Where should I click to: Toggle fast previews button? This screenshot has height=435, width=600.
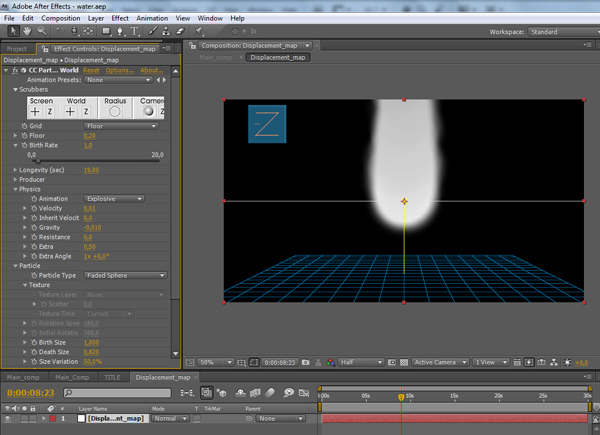coord(529,362)
